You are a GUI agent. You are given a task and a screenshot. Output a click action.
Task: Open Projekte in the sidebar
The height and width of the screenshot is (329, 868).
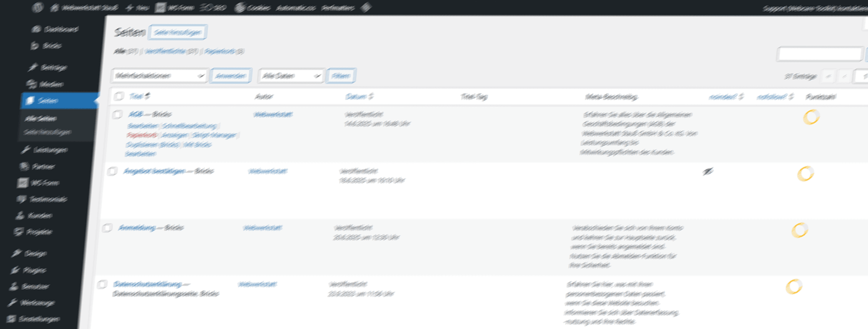(32, 232)
